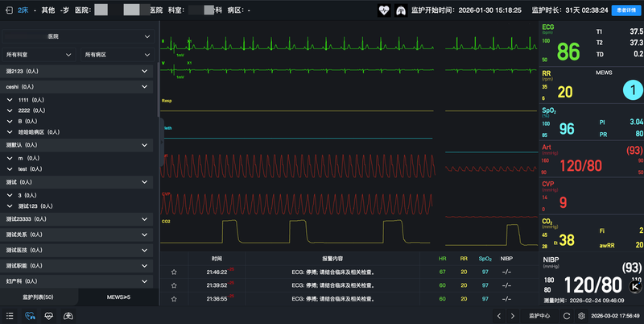Click the 监护中心 button
The height and width of the screenshot is (324, 644).
click(x=539, y=315)
